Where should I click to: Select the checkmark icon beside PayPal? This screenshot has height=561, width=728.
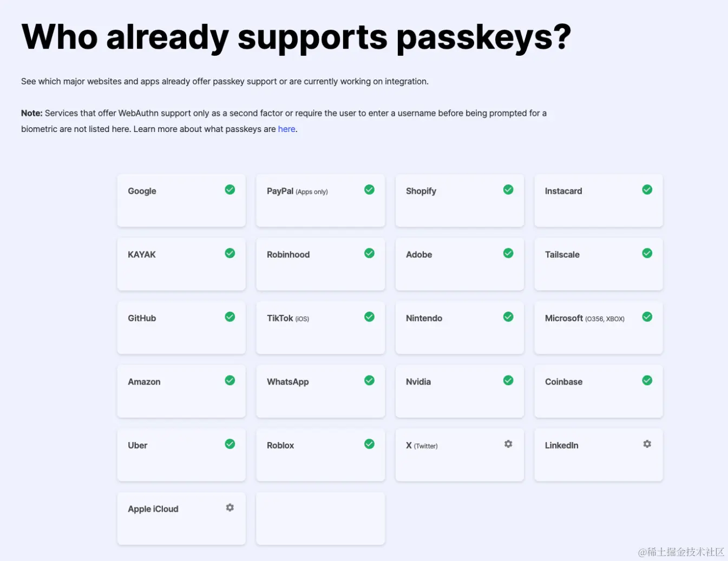pos(369,189)
